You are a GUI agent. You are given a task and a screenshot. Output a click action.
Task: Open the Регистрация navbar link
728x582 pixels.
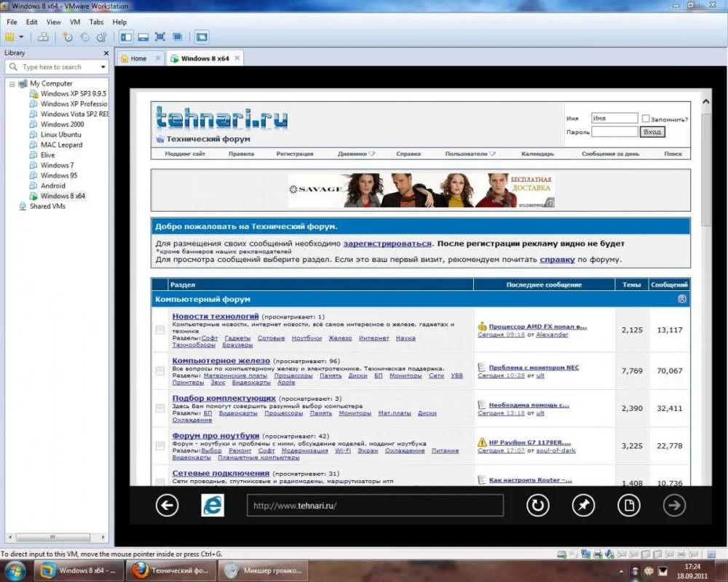point(295,154)
